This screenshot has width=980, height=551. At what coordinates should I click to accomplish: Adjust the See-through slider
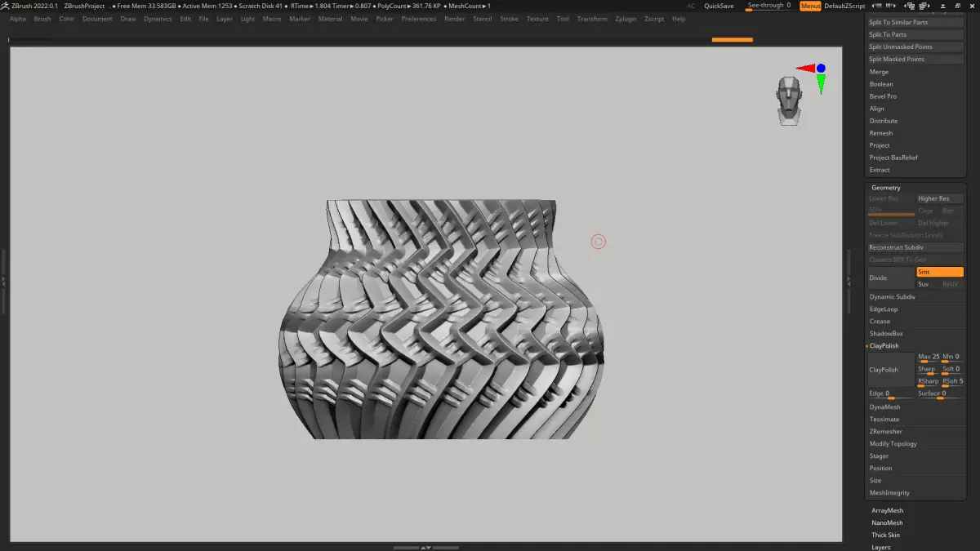click(x=770, y=6)
